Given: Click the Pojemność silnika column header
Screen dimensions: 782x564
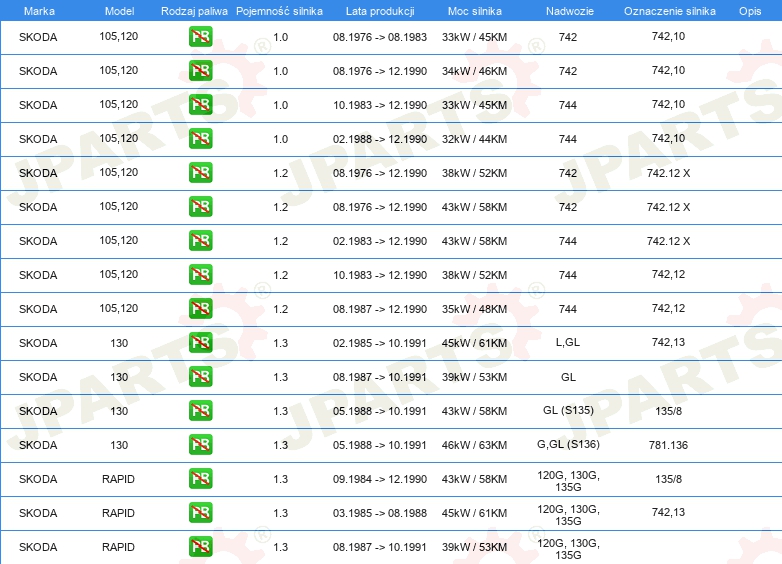Looking at the screenshot, I should [x=279, y=11].
